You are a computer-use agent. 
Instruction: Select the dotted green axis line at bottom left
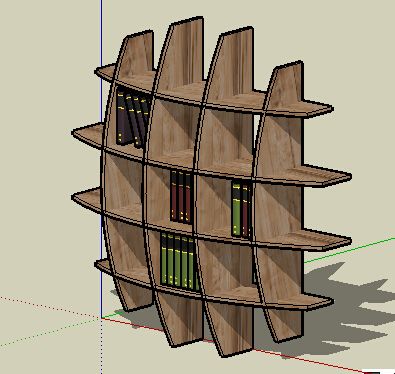[50, 333]
